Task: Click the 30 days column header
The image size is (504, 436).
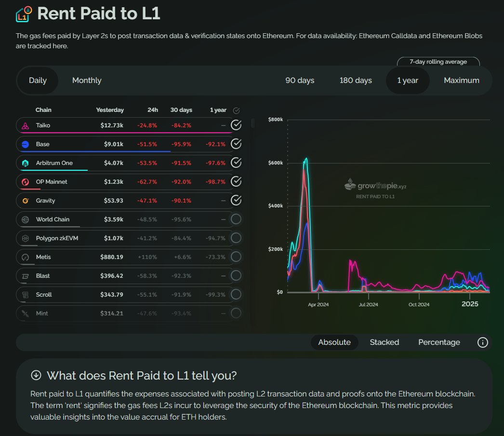Action: (x=181, y=110)
